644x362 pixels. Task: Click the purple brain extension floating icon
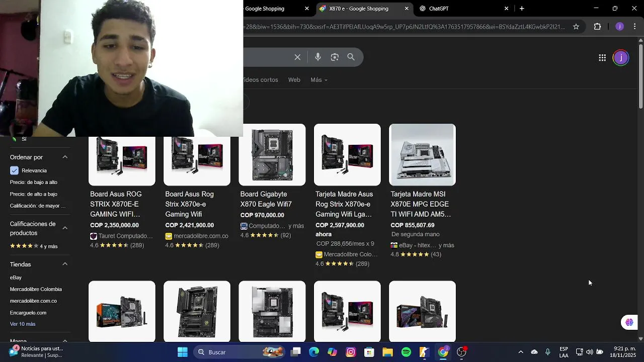coord(629,322)
